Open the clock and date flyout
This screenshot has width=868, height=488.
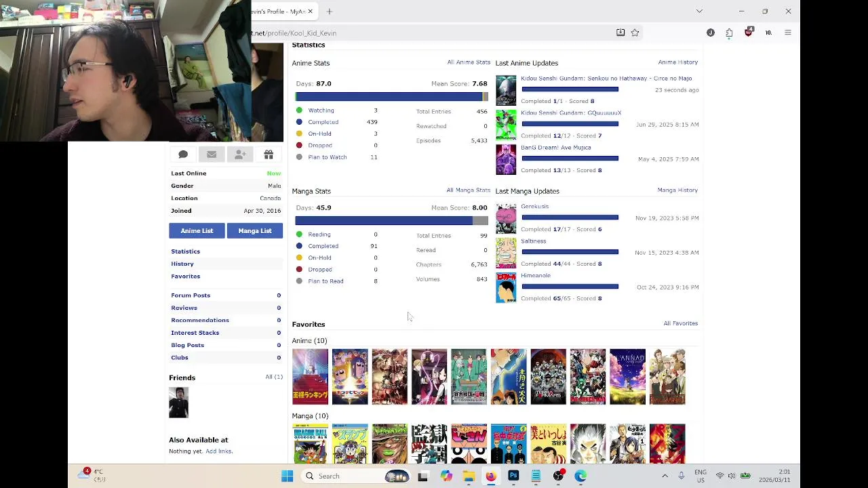(x=774, y=475)
